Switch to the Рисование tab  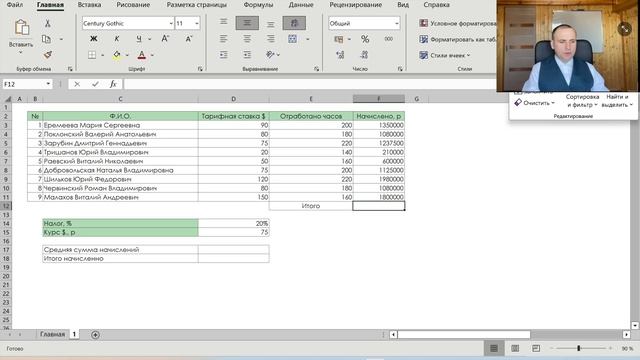pos(133,5)
